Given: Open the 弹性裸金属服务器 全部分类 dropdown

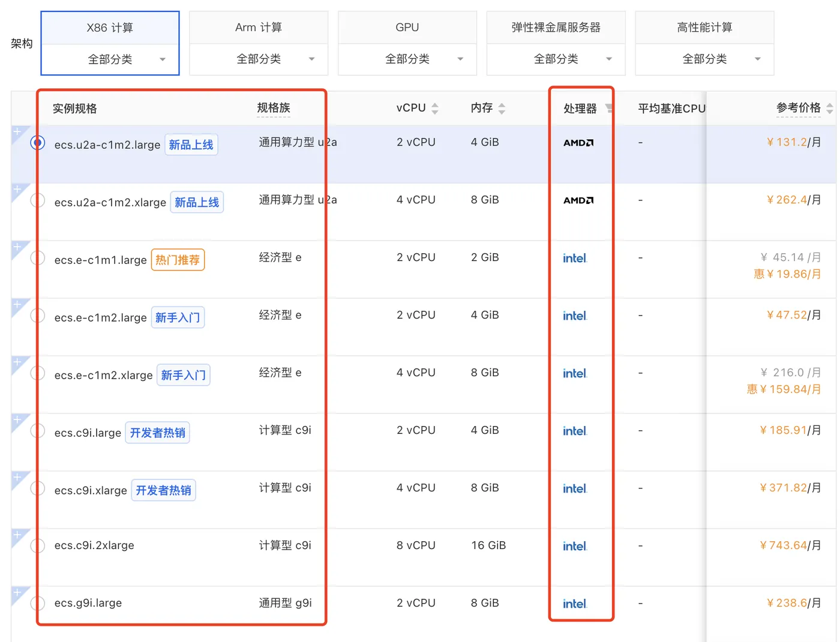Looking at the screenshot, I should click(556, 59).
